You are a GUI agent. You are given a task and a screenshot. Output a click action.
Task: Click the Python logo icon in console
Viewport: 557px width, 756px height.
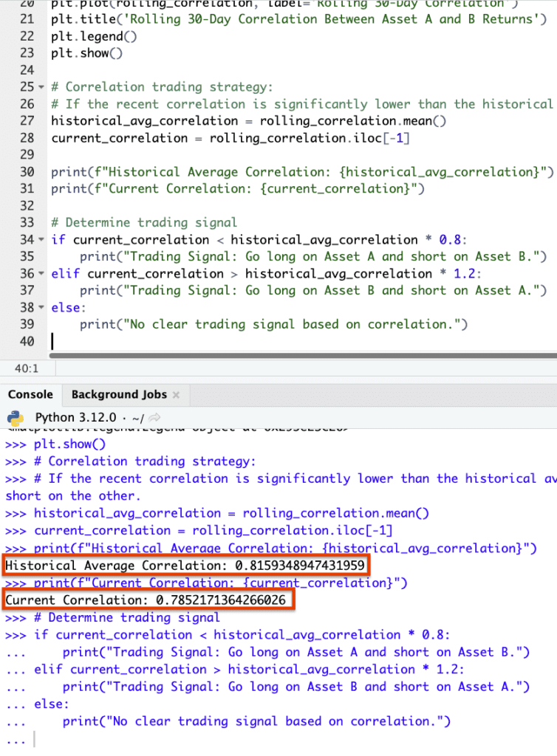[x=16, y=416]
